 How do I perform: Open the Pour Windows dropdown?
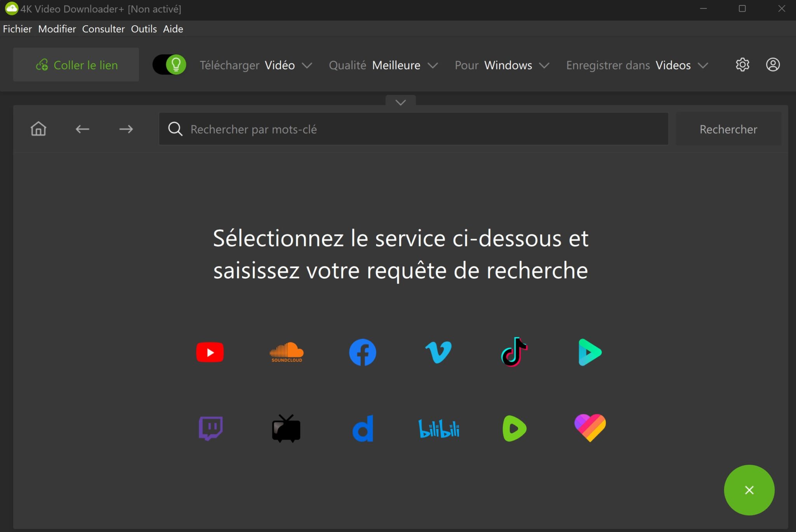502,65
